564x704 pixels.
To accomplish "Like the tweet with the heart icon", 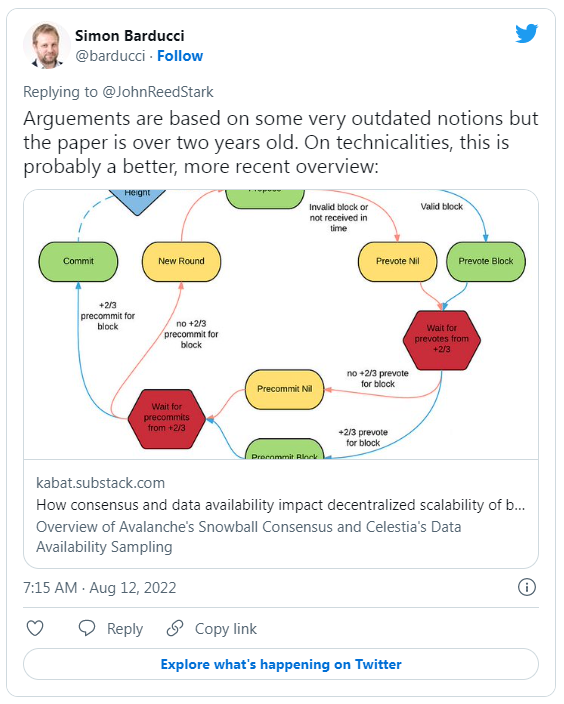I will (x=35, y=628).
